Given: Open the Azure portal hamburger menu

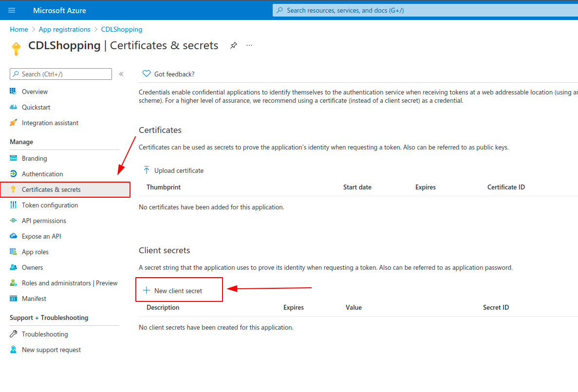Looking at the screenshot, I should (x=12, y=10).
